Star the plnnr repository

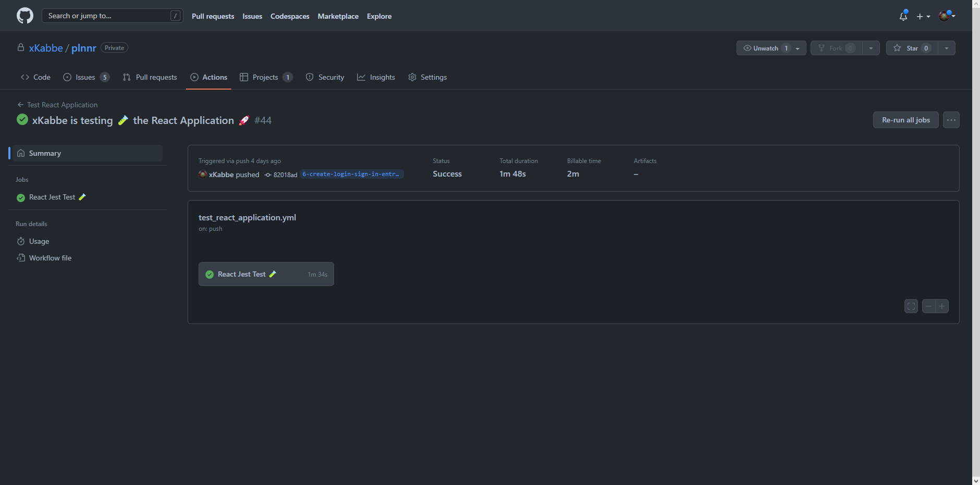[x=912, y=48]
